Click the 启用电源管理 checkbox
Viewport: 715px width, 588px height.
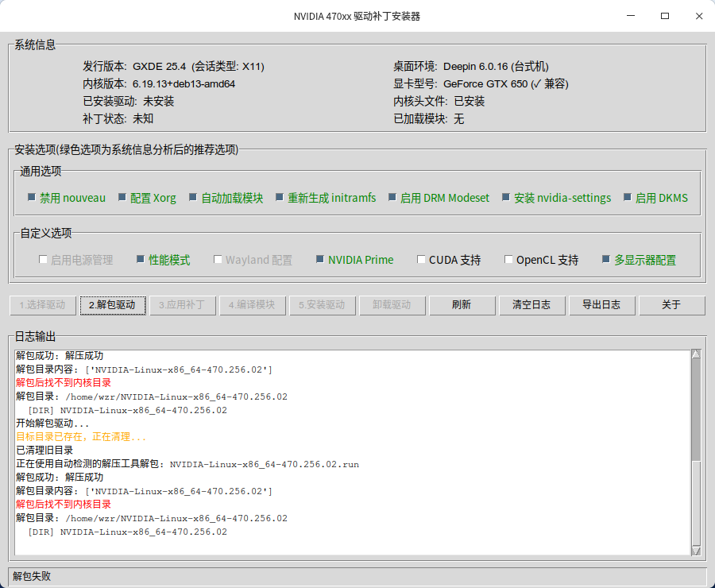(x=43, y=260)
